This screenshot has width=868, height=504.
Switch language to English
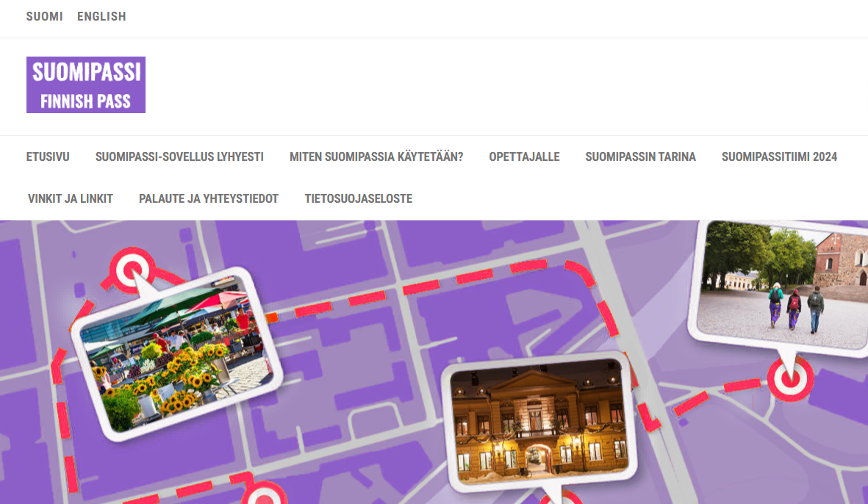[101, 16]
